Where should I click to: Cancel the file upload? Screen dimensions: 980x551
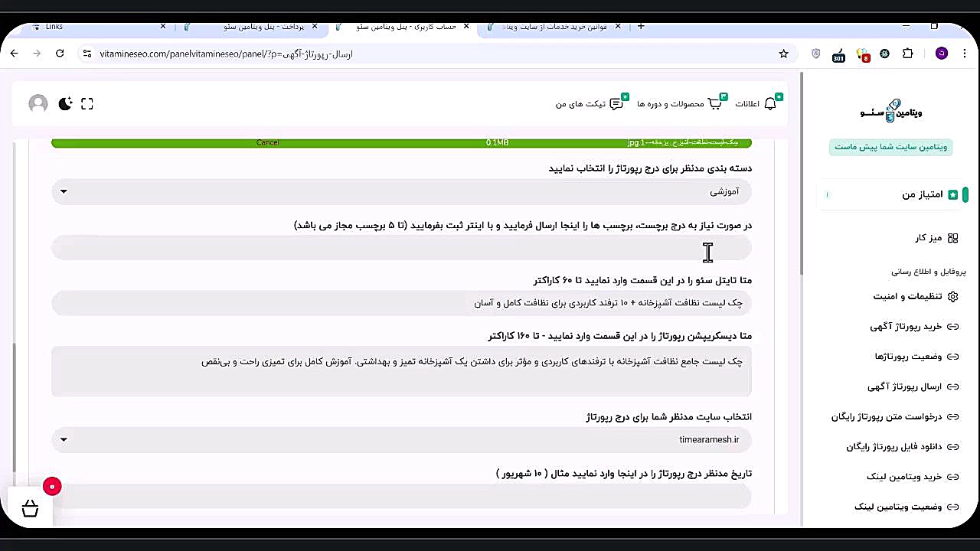pyautogui.click(x=267, y=143)
